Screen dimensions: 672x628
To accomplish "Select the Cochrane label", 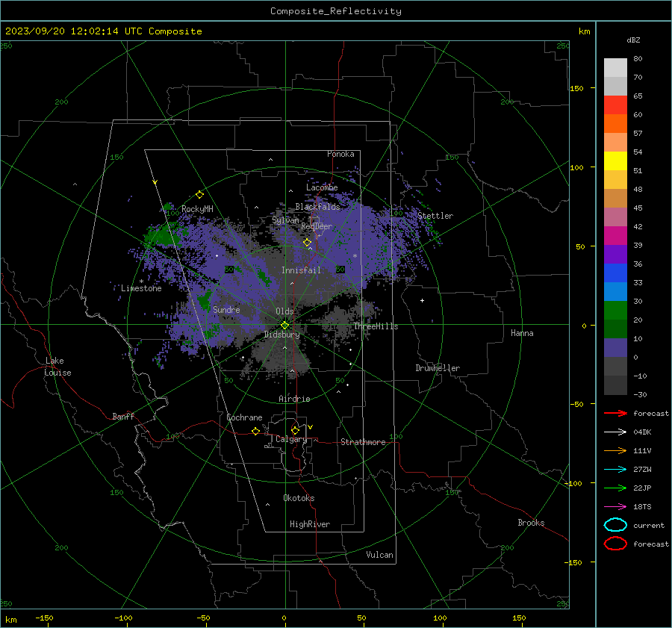I will 244,417.
